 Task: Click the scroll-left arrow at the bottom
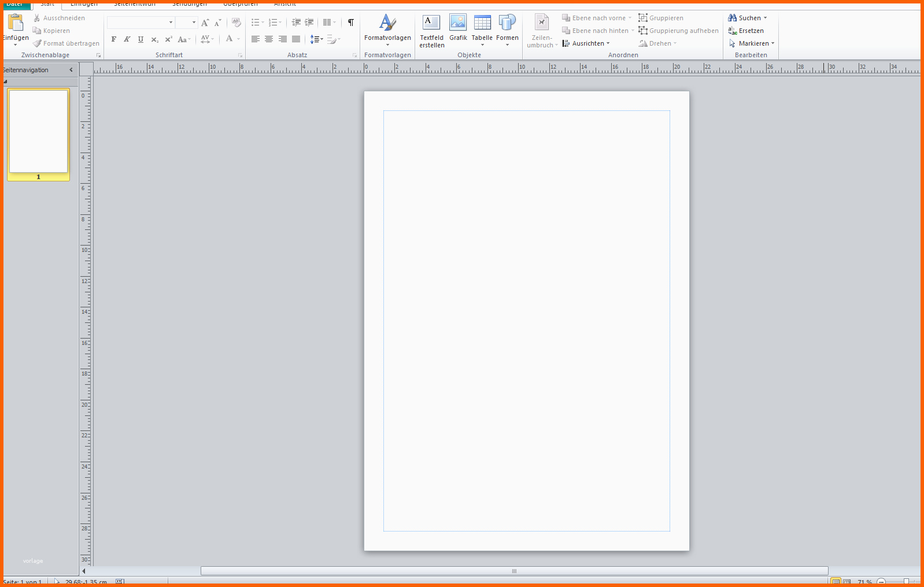(84, 571)
